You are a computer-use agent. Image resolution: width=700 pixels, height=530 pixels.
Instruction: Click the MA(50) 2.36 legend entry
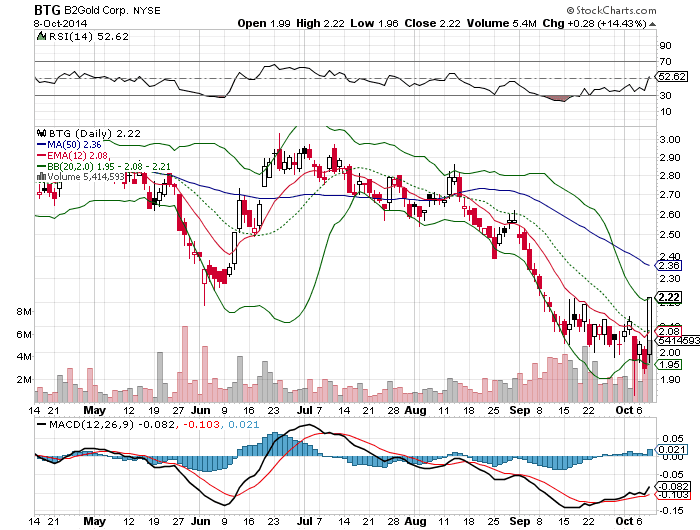[69, 145]
